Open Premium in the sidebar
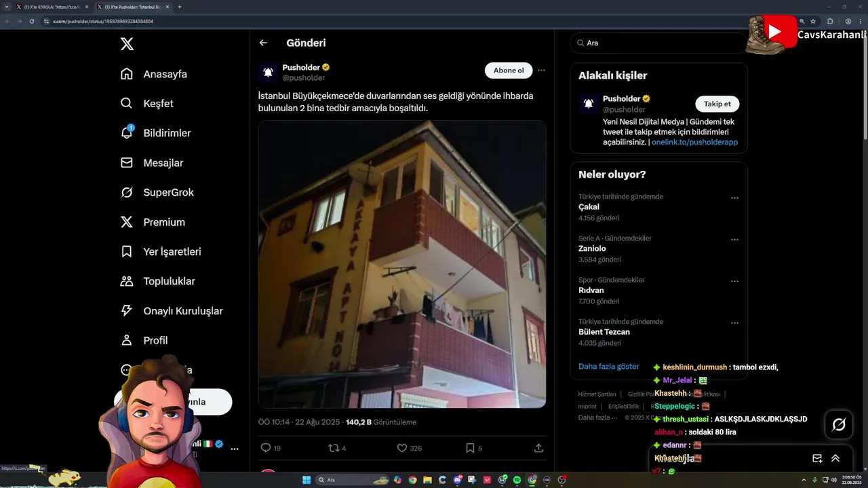This screenshot has width=868, height=488. [x=153, y=222]
